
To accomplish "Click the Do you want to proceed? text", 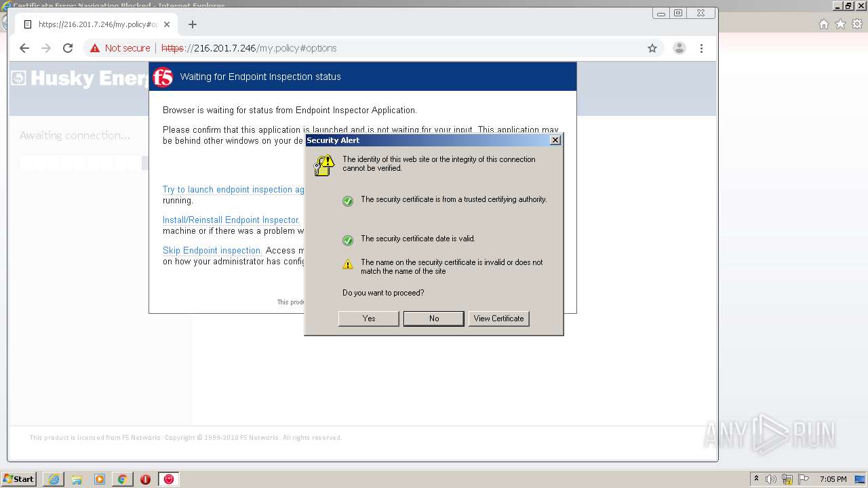I will pos(383,293).
